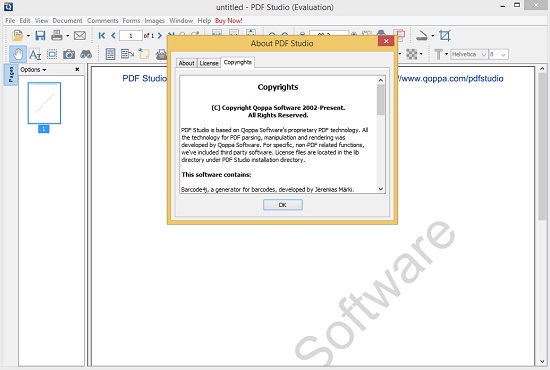Go to the first page
The height and width of the screenshot is (370, 550).
tap(102, 35)
